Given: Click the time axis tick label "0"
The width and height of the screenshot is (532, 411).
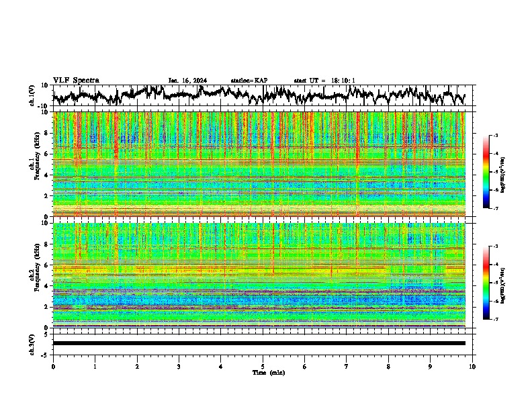Looking at the screenshot, I should click(x=53, y=367).
